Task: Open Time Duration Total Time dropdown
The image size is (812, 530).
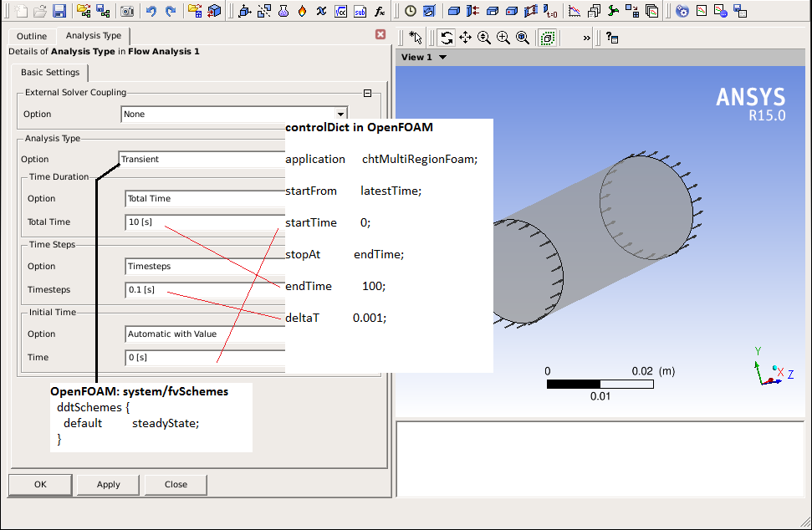Action: [205, 199]
